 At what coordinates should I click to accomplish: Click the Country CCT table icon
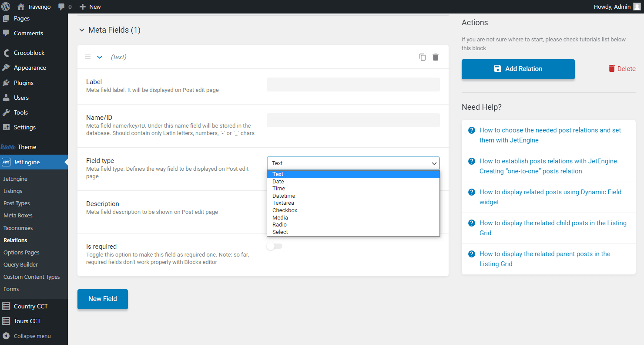tap(6, 306)
